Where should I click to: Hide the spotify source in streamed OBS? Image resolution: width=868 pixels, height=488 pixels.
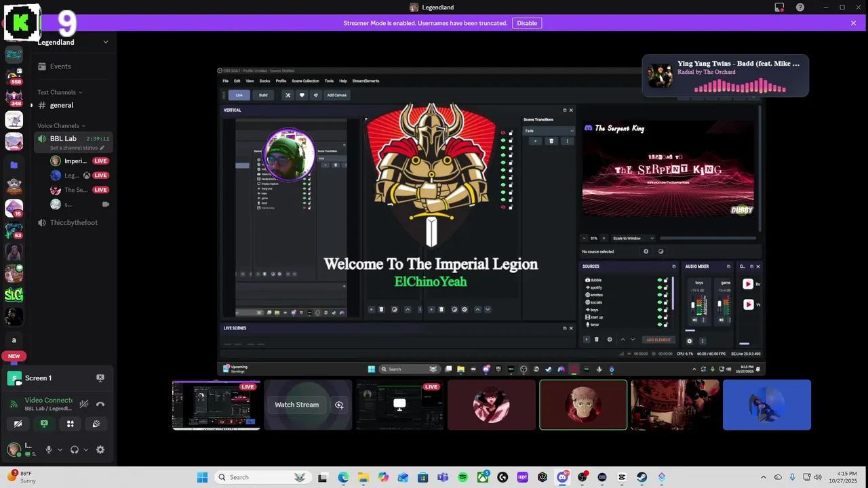[660, 287]
